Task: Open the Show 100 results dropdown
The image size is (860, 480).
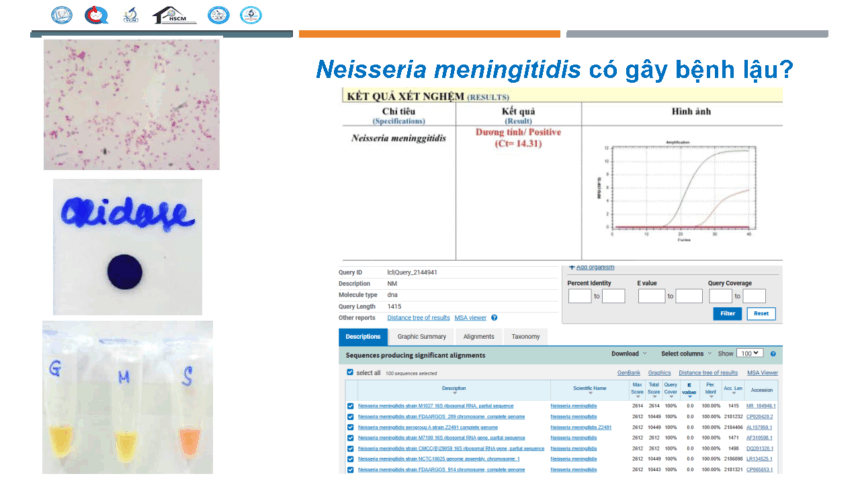Action: point(749,353)
